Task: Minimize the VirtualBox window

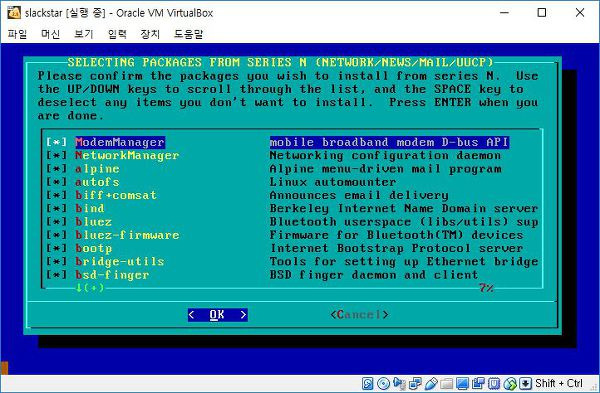Action: 505,13
